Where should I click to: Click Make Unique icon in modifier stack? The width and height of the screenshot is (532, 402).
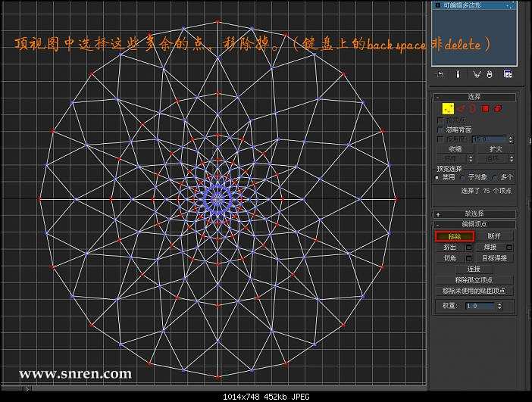(x=477, y=74)
